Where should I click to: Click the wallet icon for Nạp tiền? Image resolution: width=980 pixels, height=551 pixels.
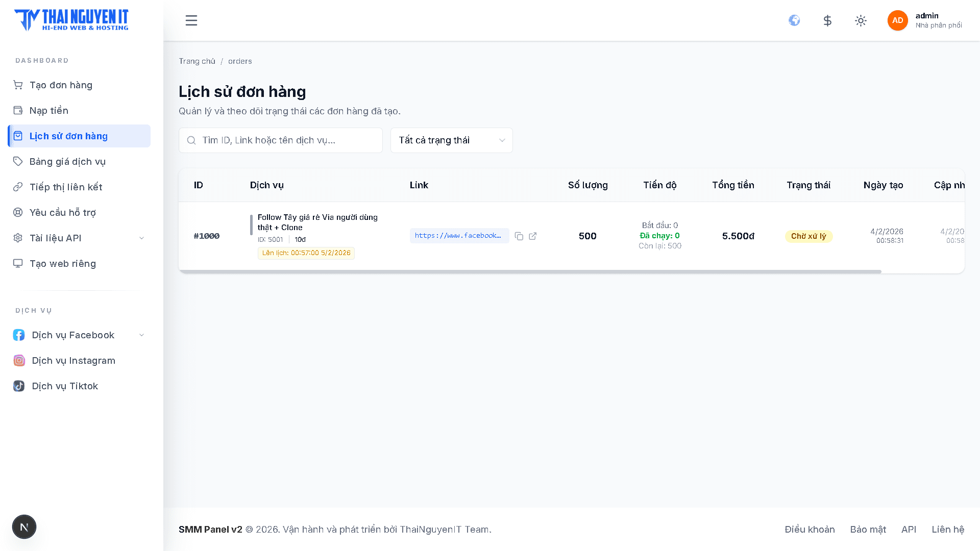pyautogui.click(x=18, y=110)
